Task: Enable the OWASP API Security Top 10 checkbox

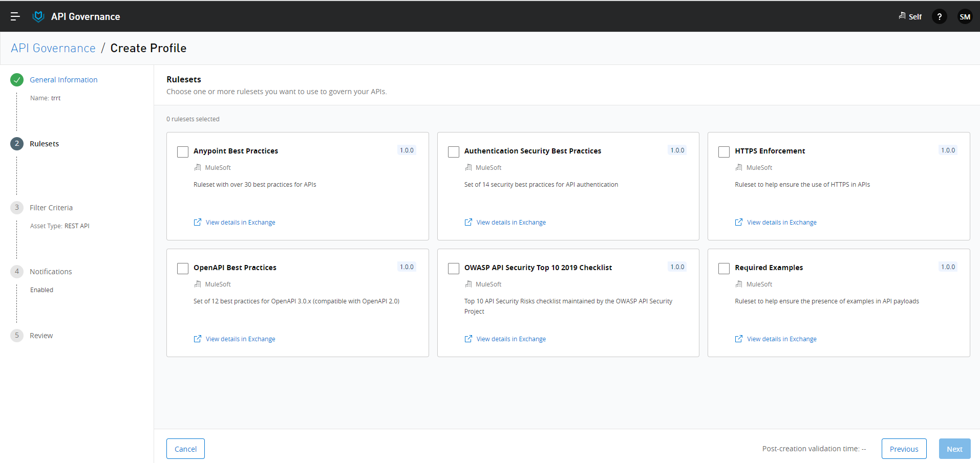Action: 454,268
